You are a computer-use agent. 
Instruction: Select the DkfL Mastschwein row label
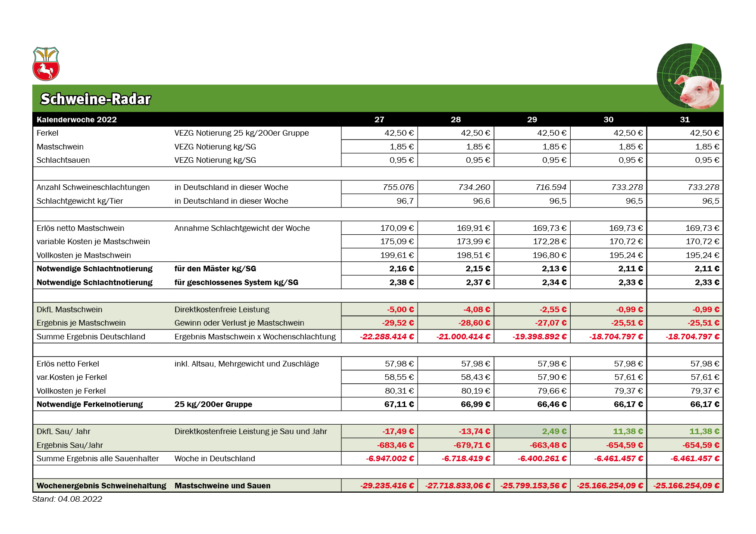(69, 310)
